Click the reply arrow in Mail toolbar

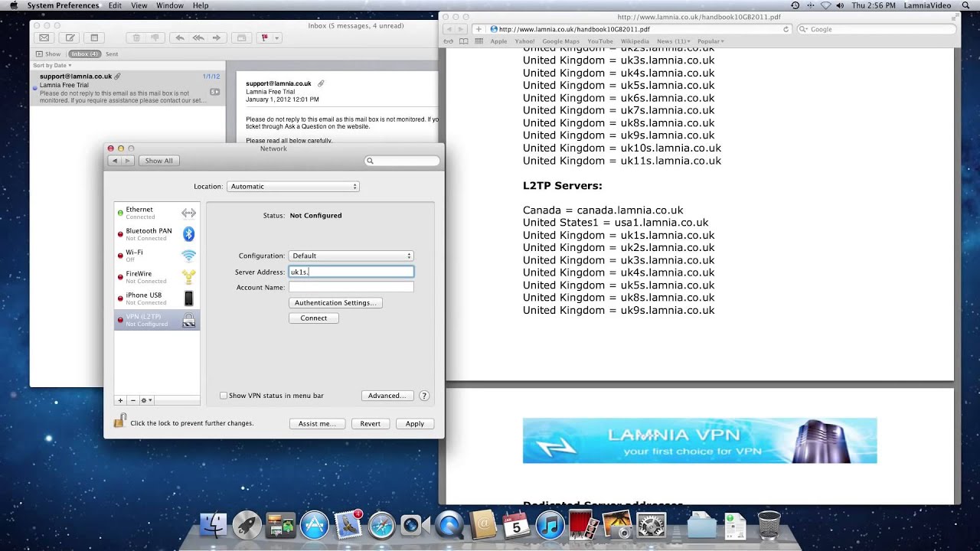pos(179,37)
